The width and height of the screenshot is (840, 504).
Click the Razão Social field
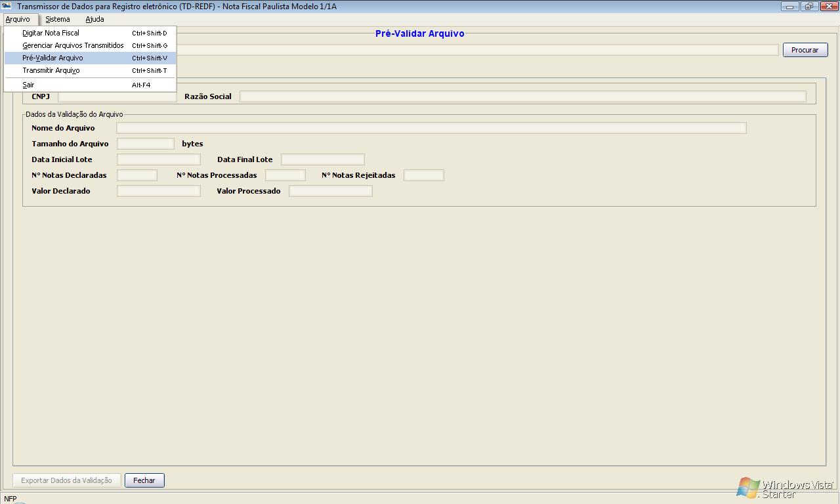pos(523,96)
